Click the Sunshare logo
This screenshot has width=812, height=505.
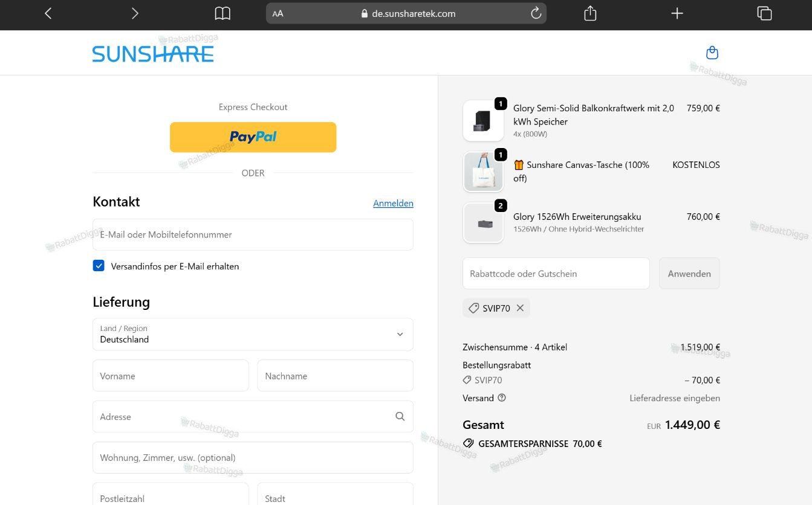click(153, 54)
